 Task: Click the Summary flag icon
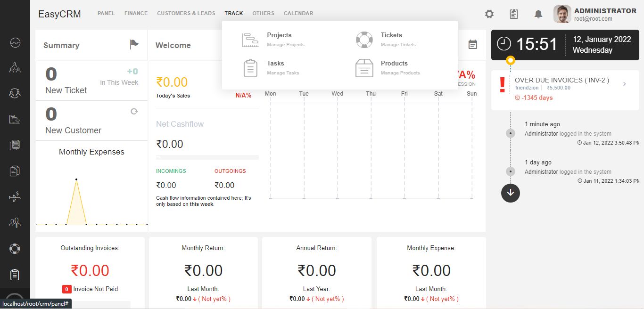pyautogui.click(x=134, y=44)
